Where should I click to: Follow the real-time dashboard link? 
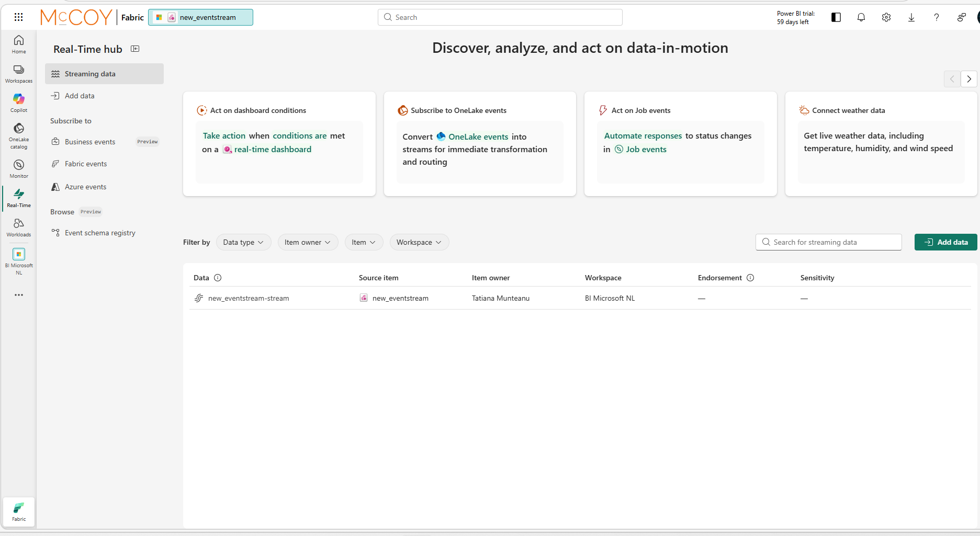point(273,149)
